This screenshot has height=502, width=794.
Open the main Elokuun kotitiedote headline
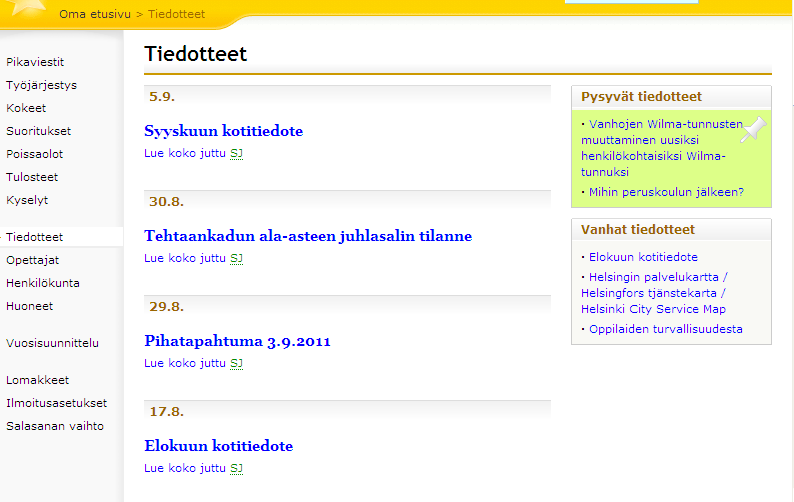click(x=219, y=446)
